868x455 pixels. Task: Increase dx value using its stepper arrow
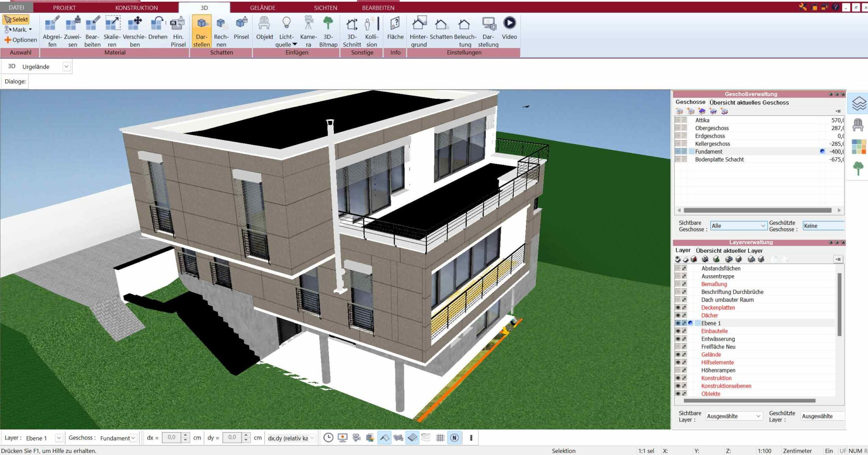[186, 435]
